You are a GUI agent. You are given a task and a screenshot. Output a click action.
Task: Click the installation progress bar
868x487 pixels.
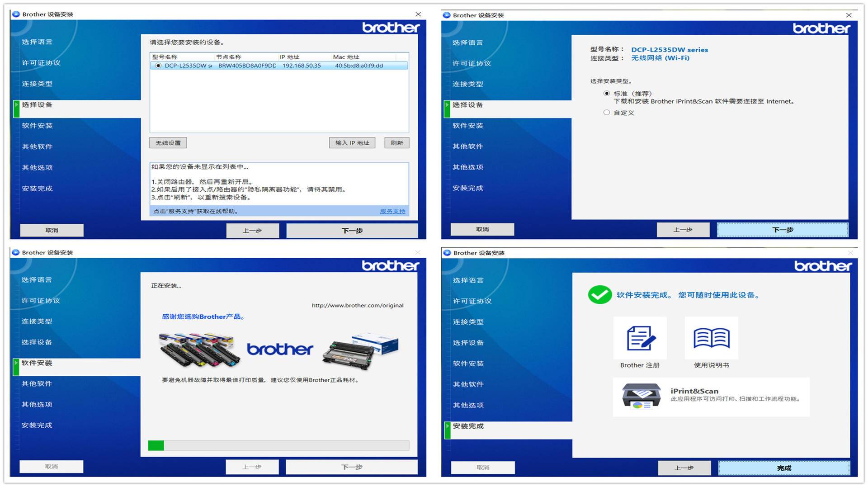point(278,445)
